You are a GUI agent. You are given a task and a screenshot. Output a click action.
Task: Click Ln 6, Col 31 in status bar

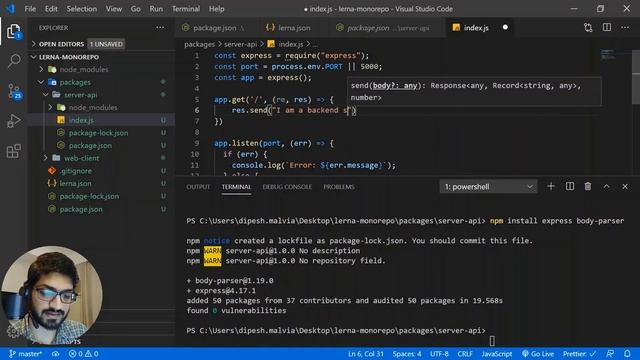pos(366,354)
